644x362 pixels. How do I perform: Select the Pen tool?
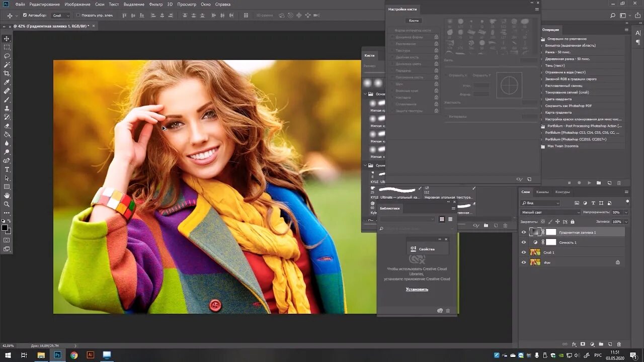(x=7, y=160)
